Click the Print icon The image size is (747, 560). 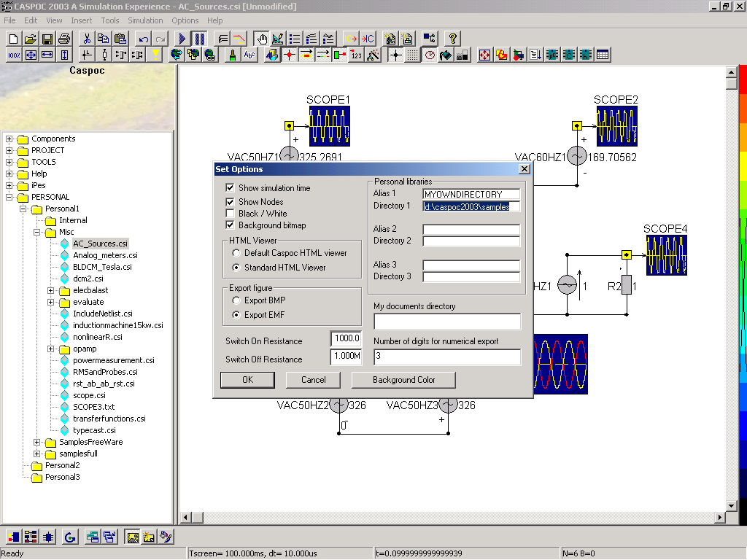64,39
